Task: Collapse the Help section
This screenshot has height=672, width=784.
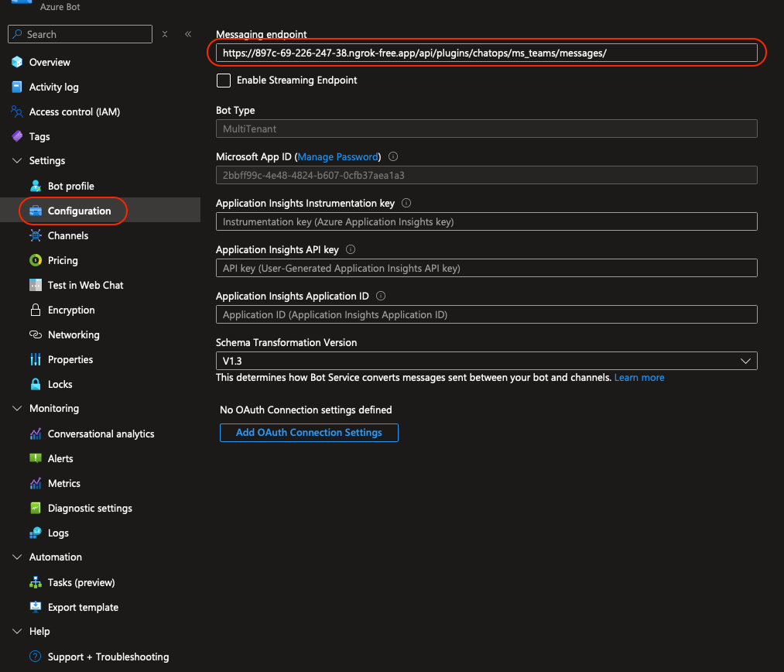Action: click(x=17, y=632)
